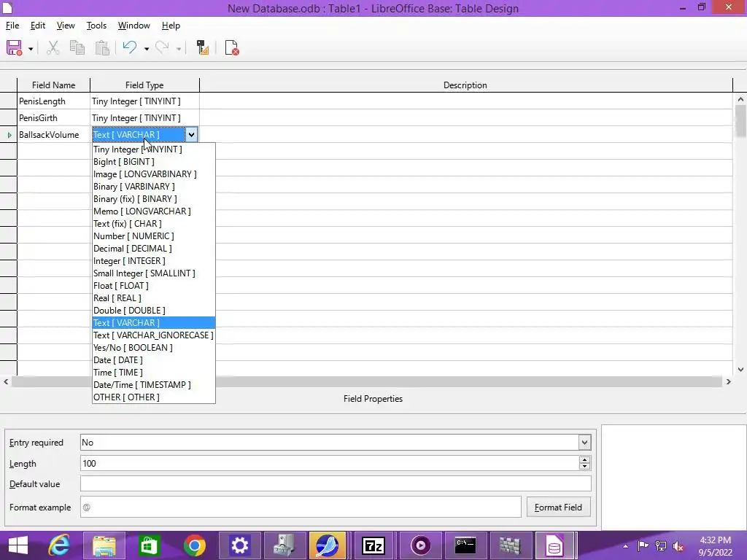The width and height of the screenshot is (747, 560).
Task: Choose highlighted Text [ VARCHAR ] list option
Action: click(153, 322)
